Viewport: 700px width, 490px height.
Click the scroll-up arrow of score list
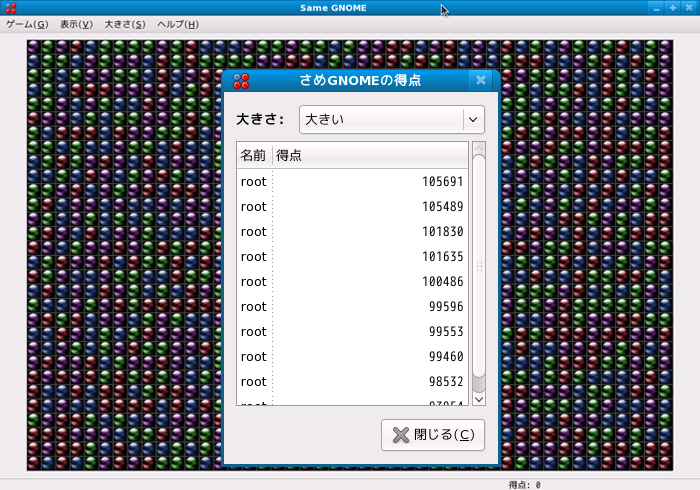[x=479, y=148]
